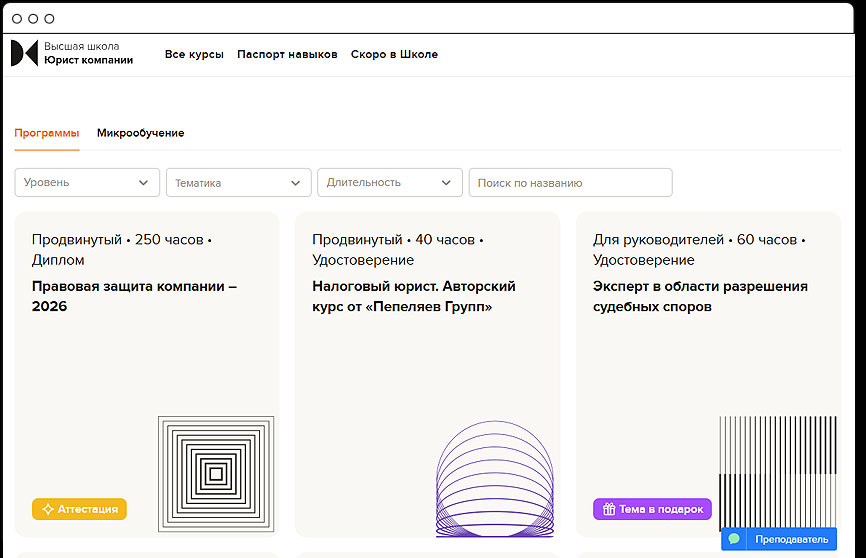Click the chat bubble icon beside Преподаватель
Image resolution: width=866 pixels, height=558 pixels.
click(x=734, y=539)
